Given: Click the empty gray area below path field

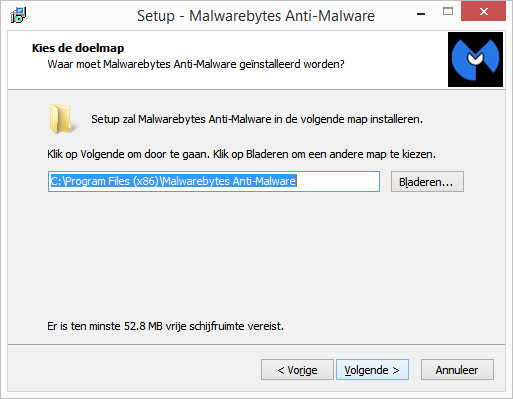Looking at the screenshot, I should tap(257, 253).
